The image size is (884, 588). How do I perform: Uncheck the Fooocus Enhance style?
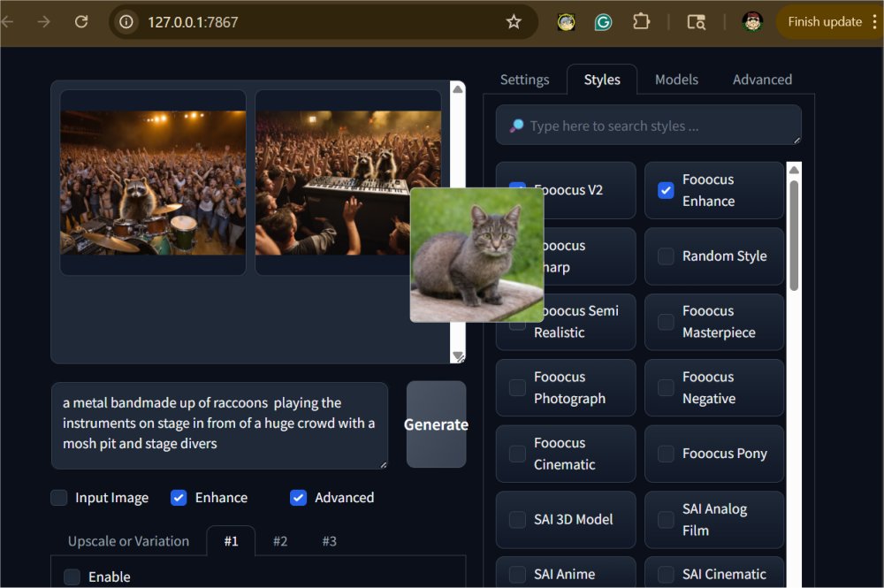coord(666,191)
